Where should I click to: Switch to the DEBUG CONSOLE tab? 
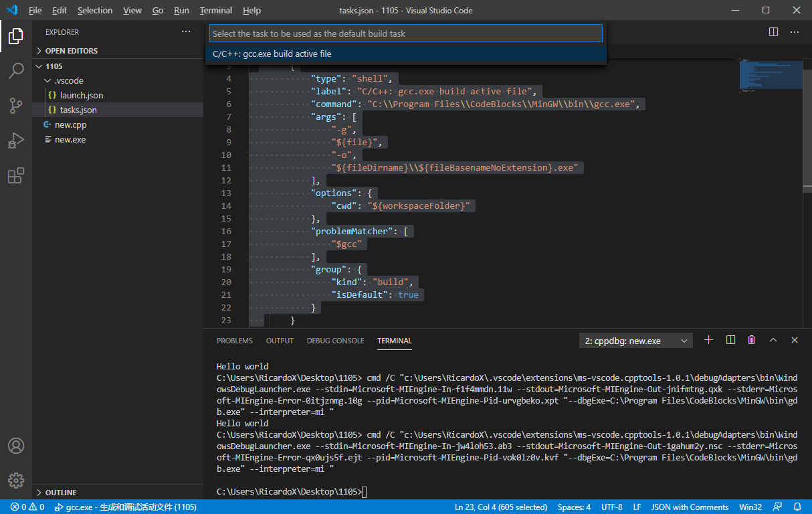click(335, 341)
